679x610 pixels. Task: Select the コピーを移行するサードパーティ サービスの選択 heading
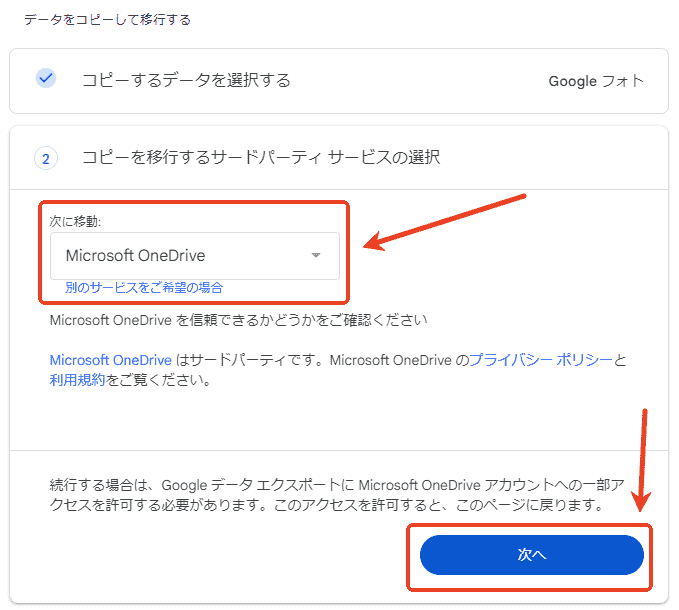point(260,157)
